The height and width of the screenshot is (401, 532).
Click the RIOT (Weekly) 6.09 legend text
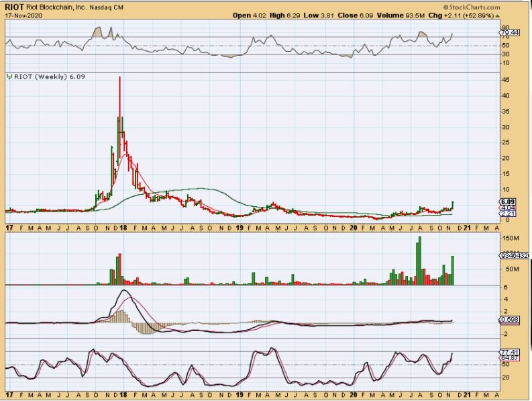pyautogui.click(x=50, y=77)
